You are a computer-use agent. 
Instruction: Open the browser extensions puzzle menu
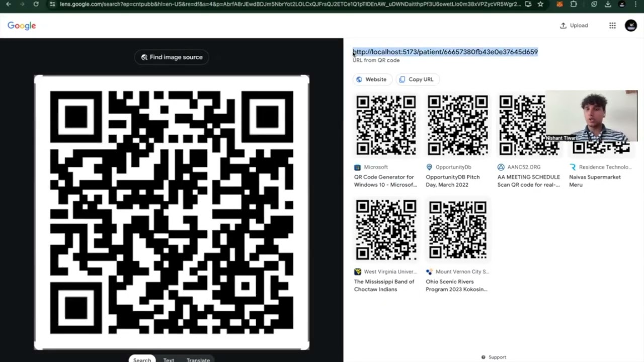click(x=574, y=4)
